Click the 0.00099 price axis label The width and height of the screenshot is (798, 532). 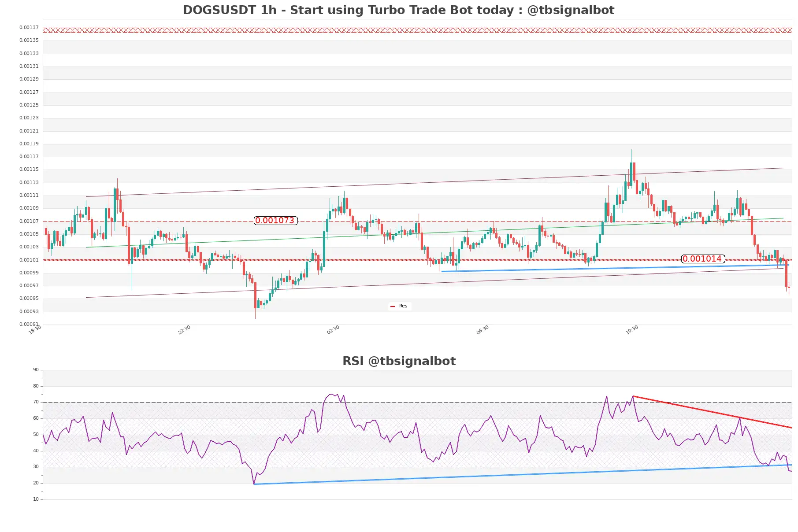[29, 273]
